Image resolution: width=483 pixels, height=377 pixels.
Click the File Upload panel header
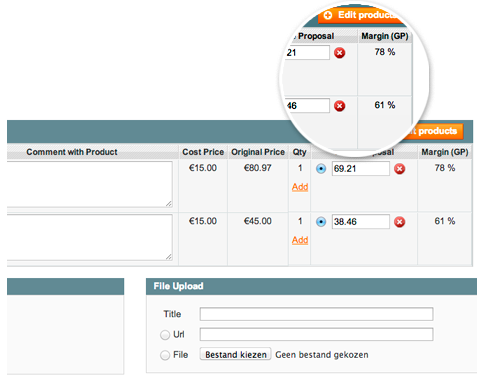[x=311, y=286]
